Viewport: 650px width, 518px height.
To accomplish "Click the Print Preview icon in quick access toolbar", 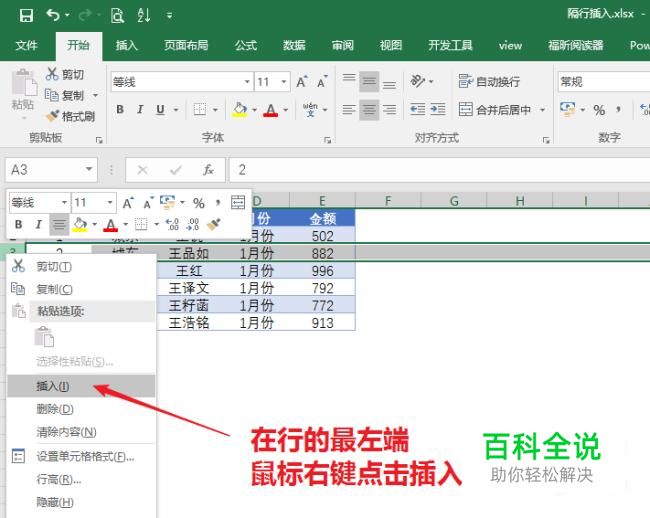I will pos(117,16).
